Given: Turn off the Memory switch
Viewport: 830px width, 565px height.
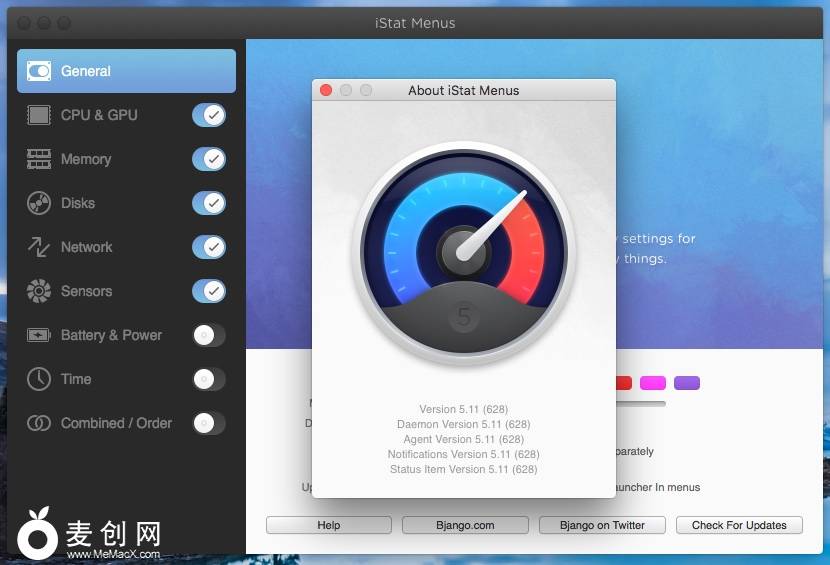Looking at the screenshot, I should (x=209, y=159).
